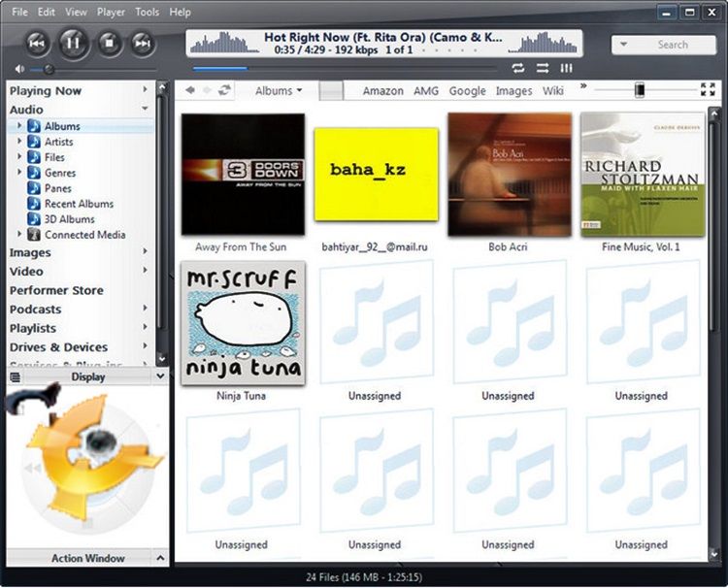728x588 pixels.
Task: Click the refresh view icon
Action: 225,90
